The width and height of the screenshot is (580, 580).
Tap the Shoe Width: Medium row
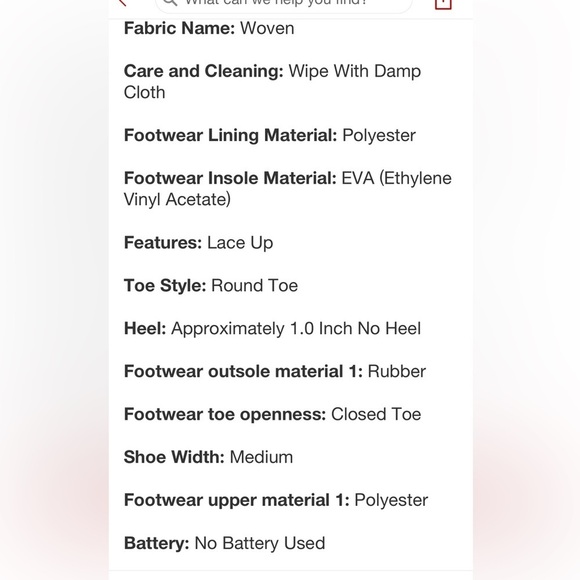208,457
